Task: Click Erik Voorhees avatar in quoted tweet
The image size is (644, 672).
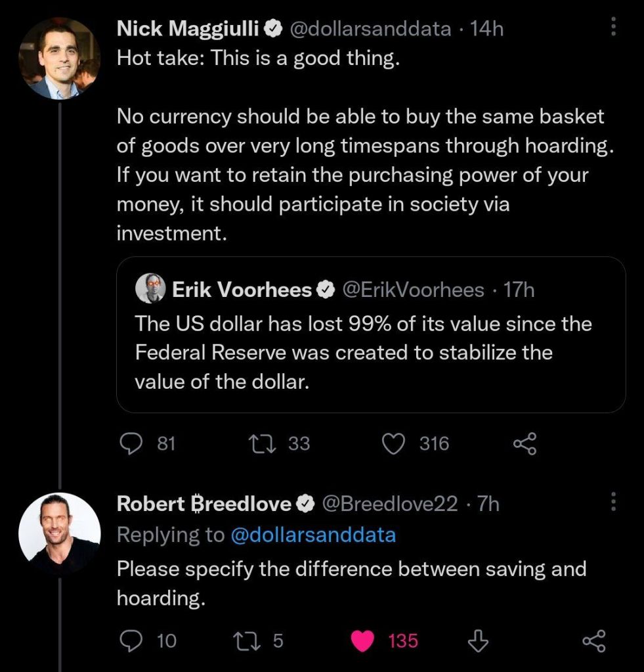Action: 150,289
